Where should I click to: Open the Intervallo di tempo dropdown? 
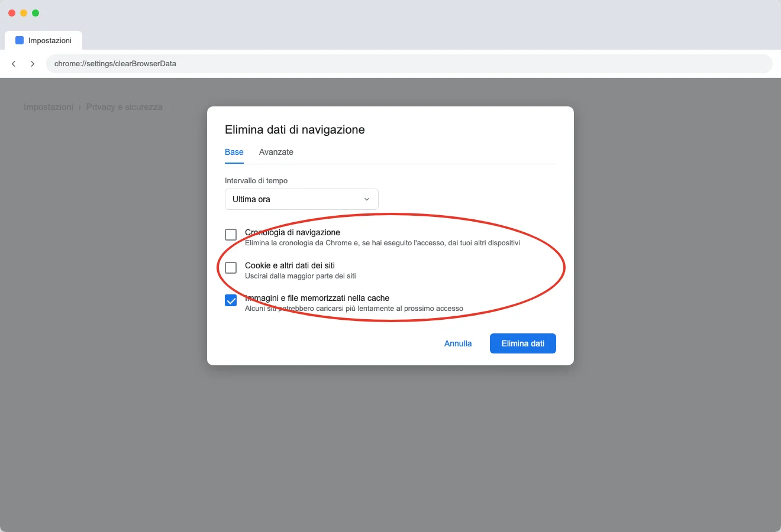pos(302,199)
